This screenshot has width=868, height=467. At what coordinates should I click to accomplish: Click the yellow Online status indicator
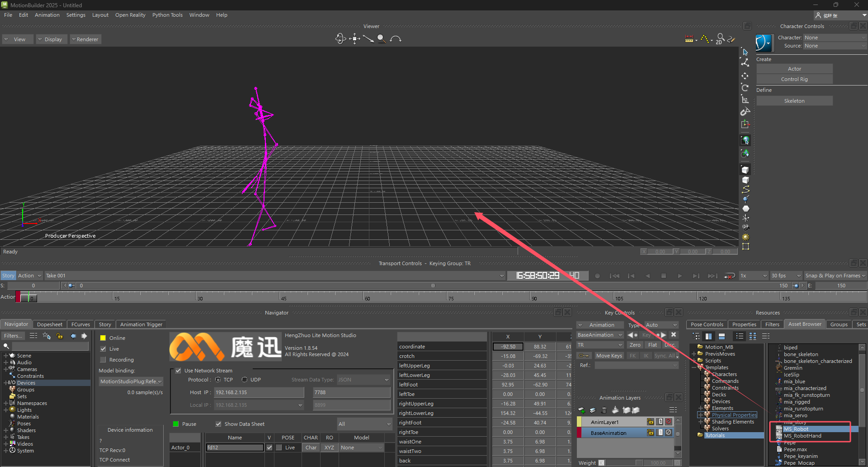pyautogui.click(x=103, y=338)
